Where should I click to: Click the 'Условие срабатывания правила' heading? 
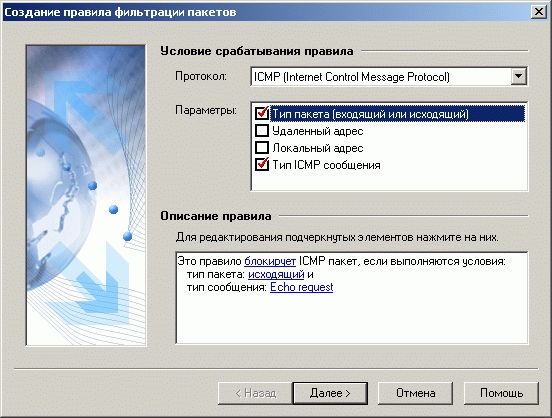pyautogui.click(x=257, y=51)
